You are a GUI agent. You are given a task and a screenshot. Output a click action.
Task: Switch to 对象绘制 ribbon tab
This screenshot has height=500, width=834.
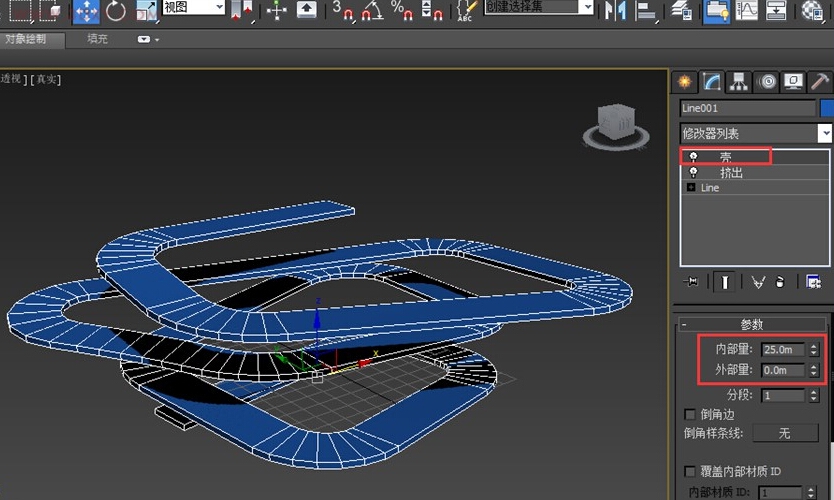point(26,39)
